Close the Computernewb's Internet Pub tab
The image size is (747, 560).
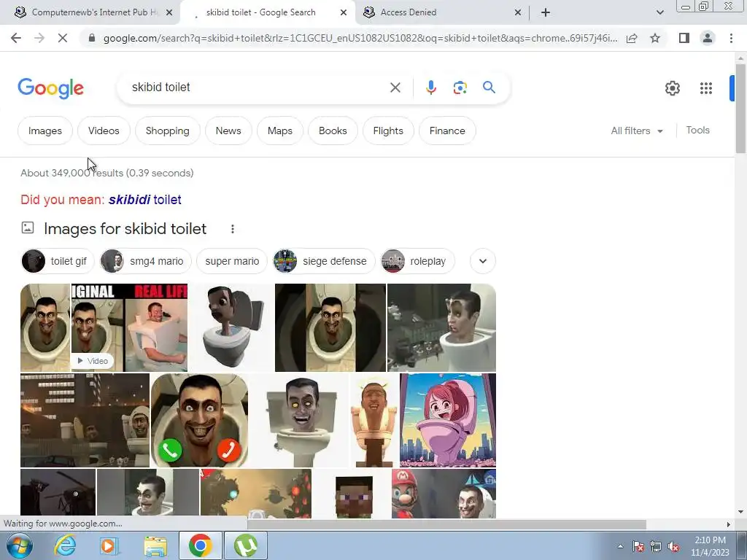[169, 12]
